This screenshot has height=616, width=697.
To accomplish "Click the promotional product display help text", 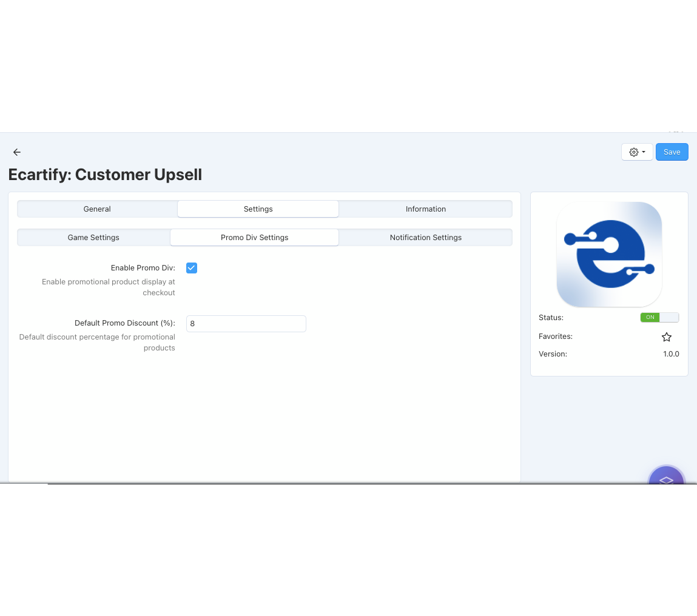I will pos(109,287).
